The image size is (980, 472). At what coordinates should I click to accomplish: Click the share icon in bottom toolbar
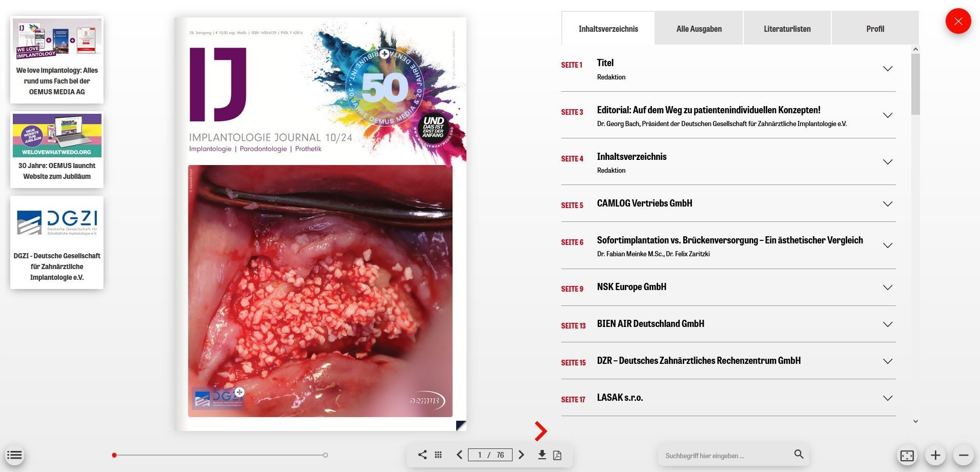click(422, 455)
